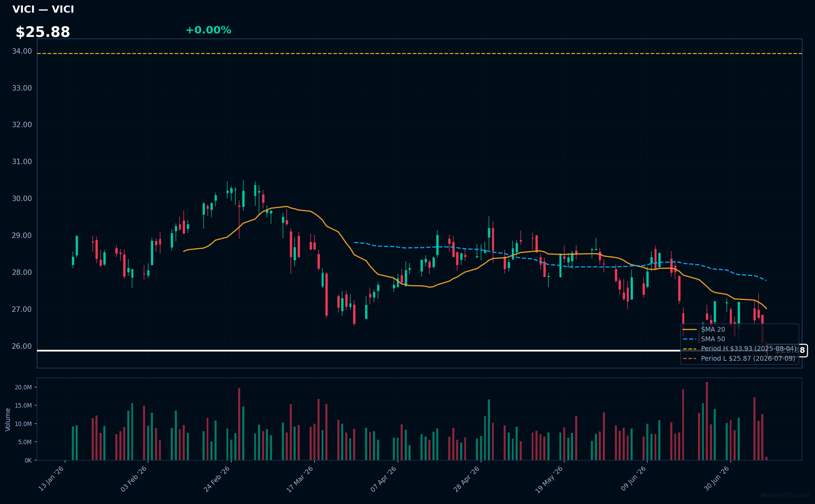Select the 19 May '26 date label
This screenshot has width=815, height=504.
549,479
